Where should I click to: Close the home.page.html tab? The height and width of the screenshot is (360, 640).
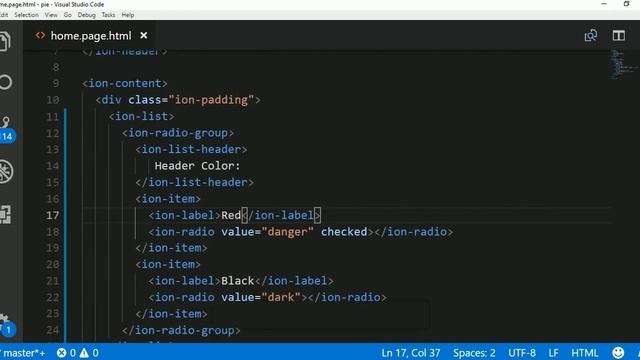point(144,36)
